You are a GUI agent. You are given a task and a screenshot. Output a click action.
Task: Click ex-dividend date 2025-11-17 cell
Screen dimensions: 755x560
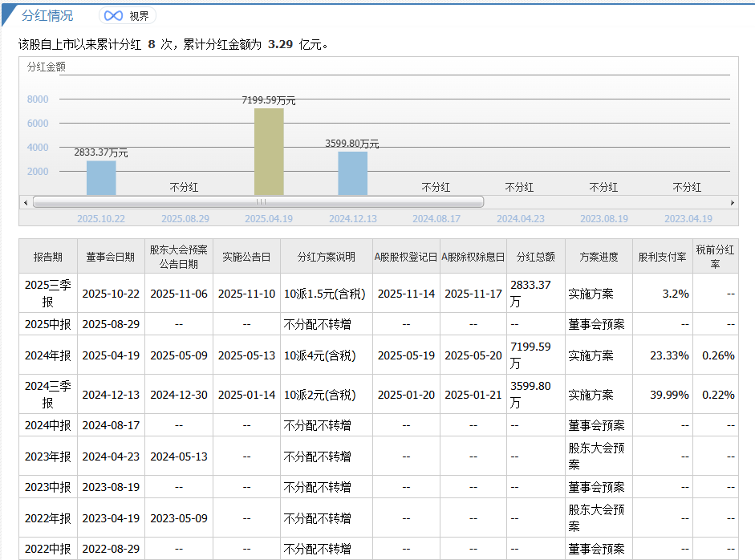click(473, 294)
